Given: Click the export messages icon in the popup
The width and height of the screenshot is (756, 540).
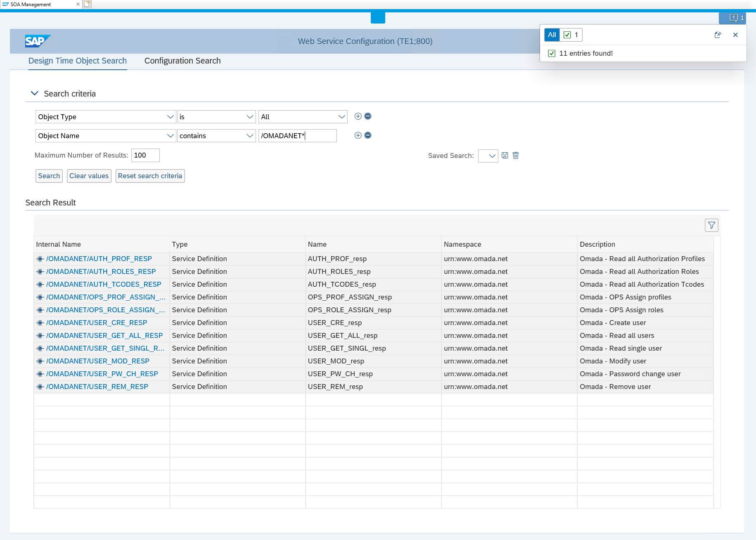Looking at the screenshot, I should coord(718,35).
